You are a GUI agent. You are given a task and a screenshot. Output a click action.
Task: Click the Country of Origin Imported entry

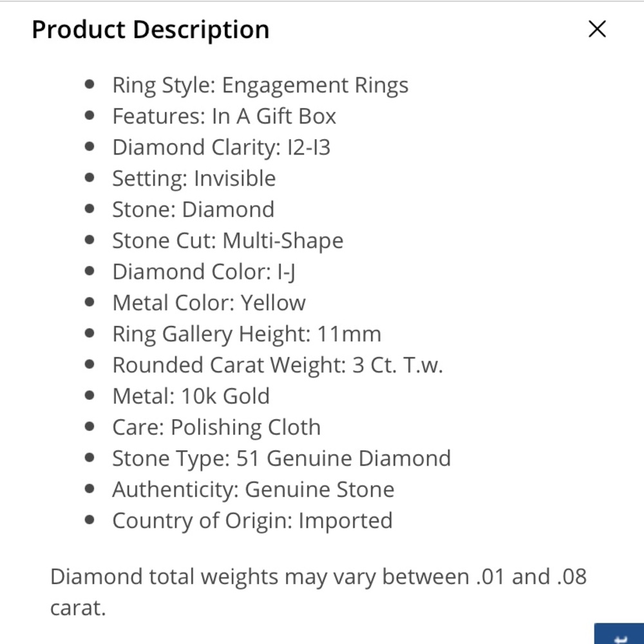pos(252,520)
